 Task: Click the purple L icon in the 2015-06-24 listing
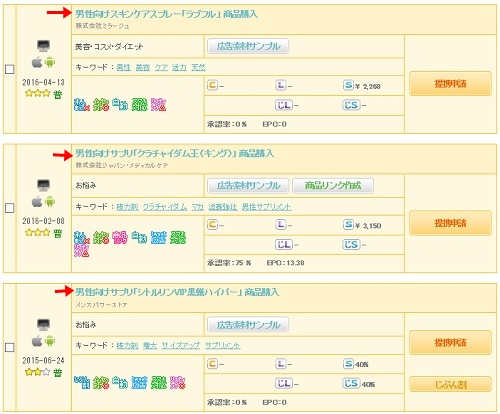tap(281, 364)
